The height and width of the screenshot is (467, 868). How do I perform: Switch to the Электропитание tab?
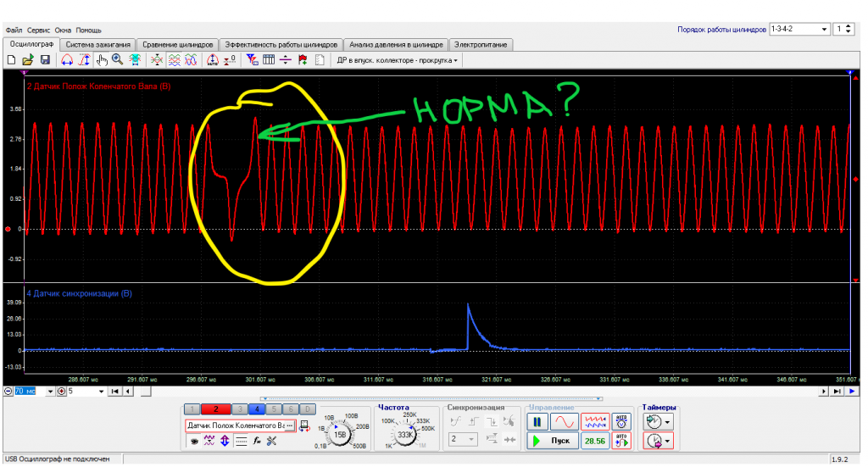pos(481,44)
